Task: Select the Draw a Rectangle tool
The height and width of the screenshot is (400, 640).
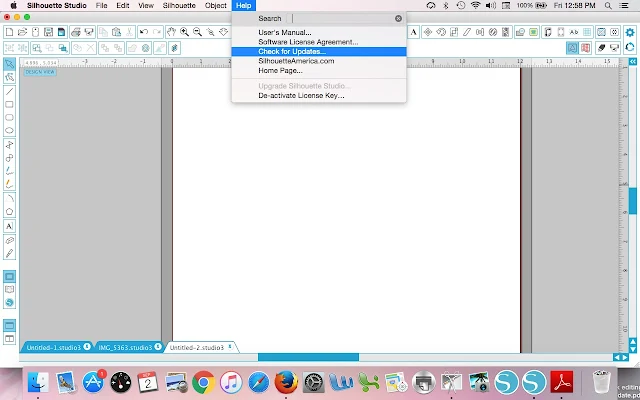Action: pos(9,104)
